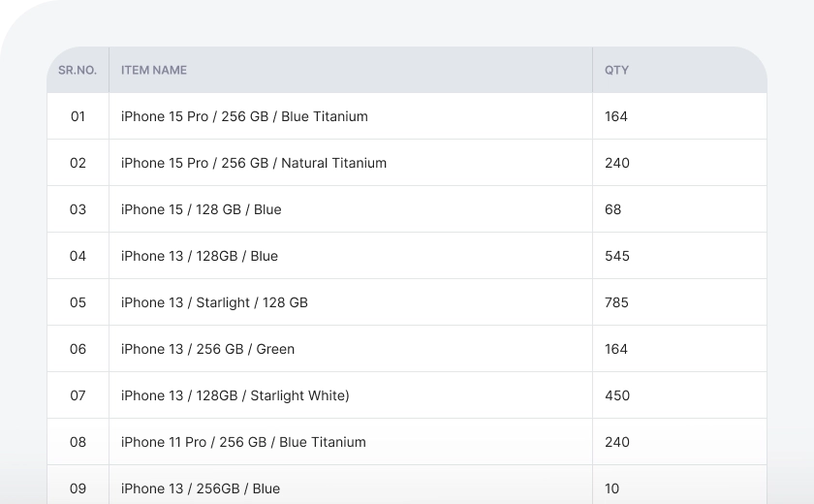The height and width of the screenshot is (504, 814).
Task: Select iPhone 13 / 256 GB / Green item
Action: pyautogui.click(x=207, y=349)
